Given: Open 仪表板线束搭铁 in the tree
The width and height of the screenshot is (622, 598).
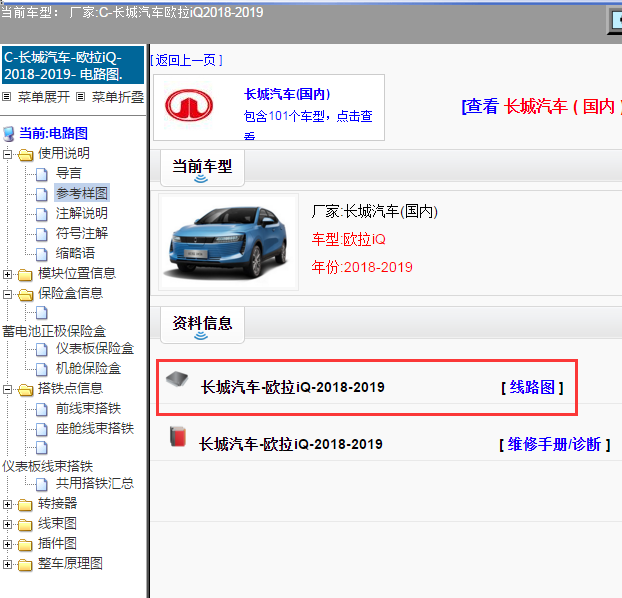Looking at the screenshot, I should pos(48,466).
